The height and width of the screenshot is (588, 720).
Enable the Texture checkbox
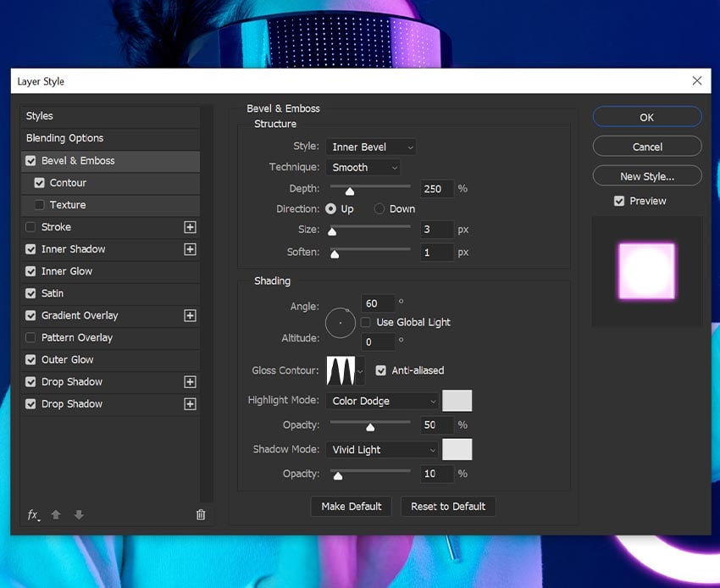[40, 205]
